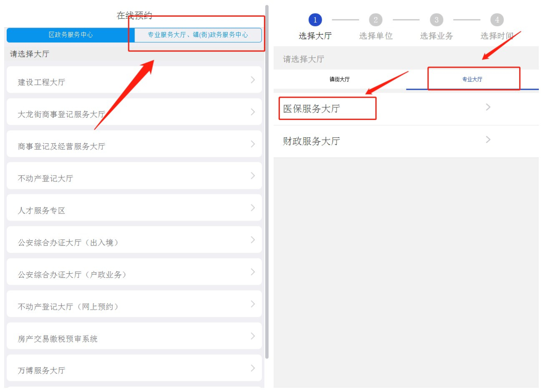
Task: Choose 房产交易缴税预审系统 entry
Action: click(134, 336)
